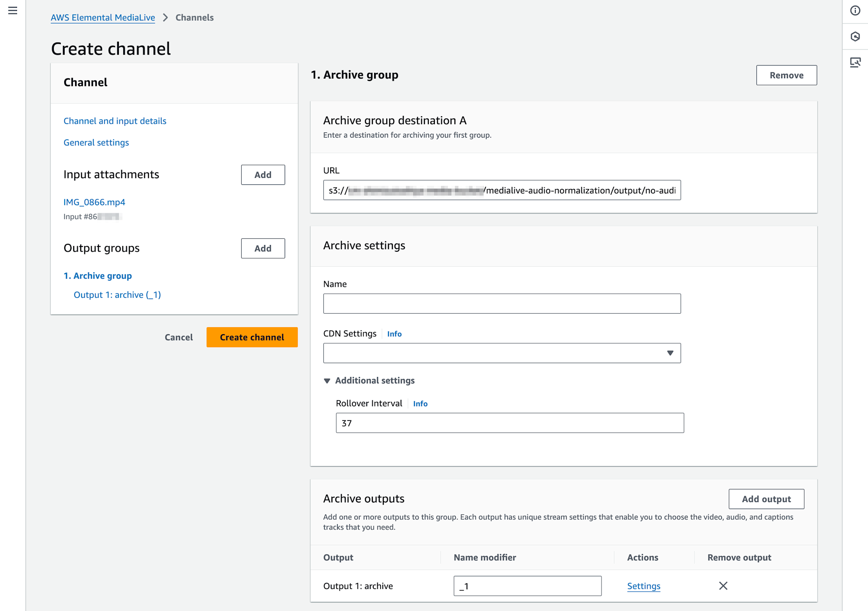The image size is (868, 611).
Task: Click the Actions column header
Action: [x=643, y=558]
